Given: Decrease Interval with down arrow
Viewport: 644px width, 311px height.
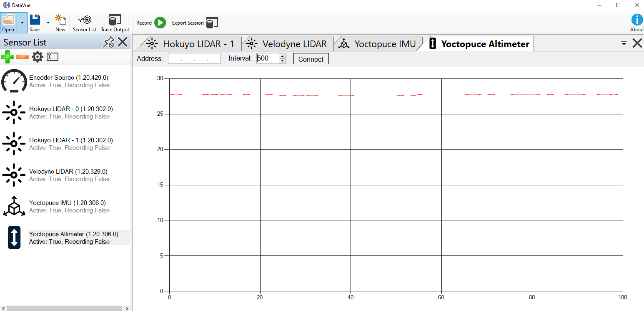Looking at the screenshot, I should (x=283, y=61).
